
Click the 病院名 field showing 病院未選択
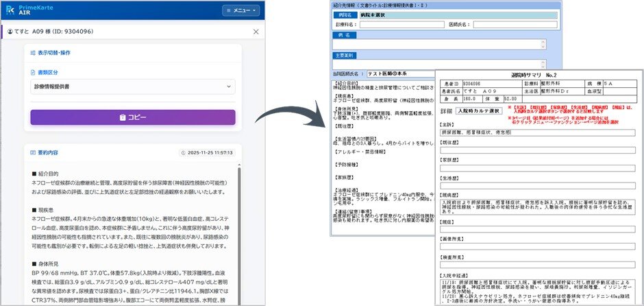coord(458,15)
